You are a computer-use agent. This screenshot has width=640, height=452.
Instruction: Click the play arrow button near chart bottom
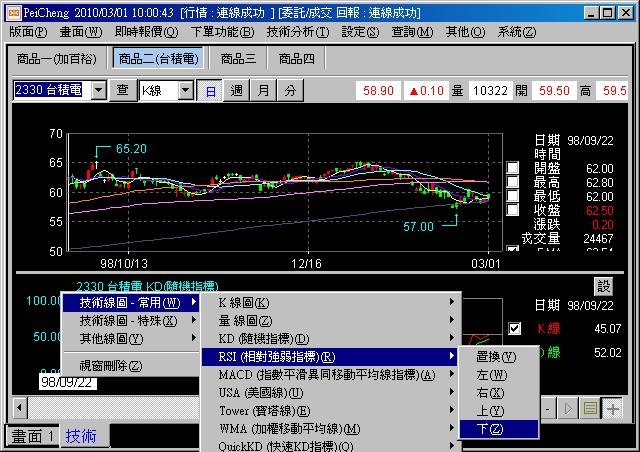570,409
